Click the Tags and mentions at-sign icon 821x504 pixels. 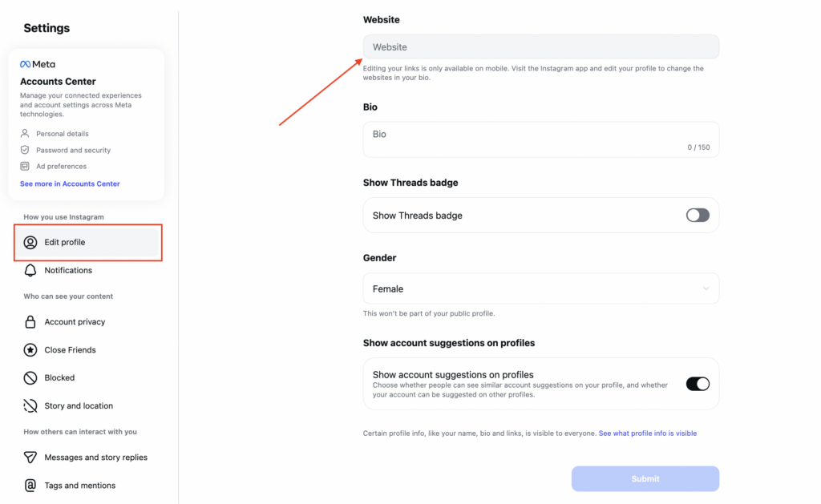[30, 486]
